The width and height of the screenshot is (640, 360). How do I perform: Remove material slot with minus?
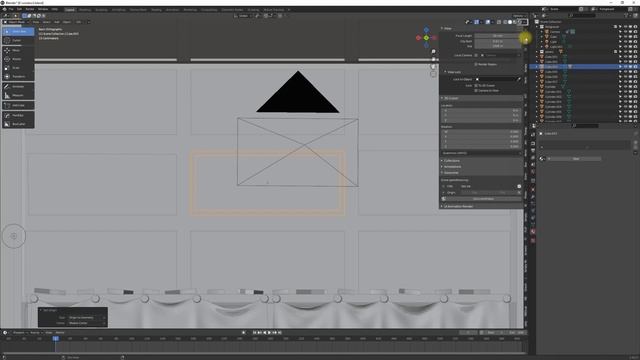pos(636,147)
